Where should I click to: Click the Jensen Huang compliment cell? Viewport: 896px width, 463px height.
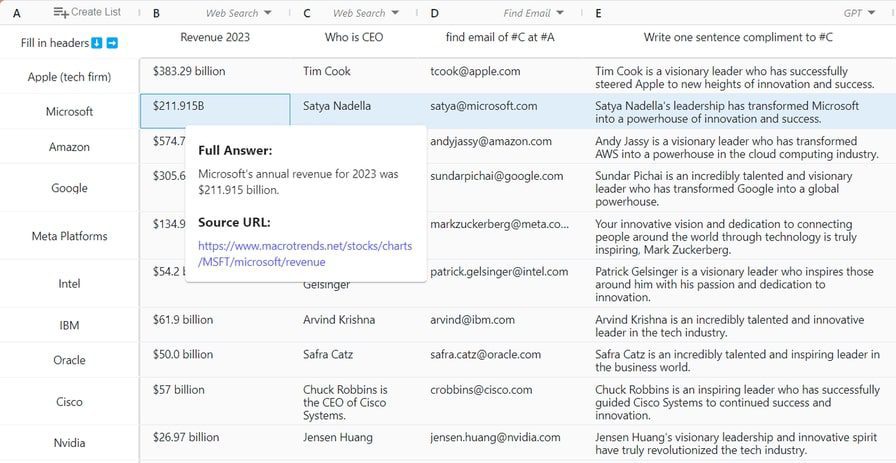point(739,442)
